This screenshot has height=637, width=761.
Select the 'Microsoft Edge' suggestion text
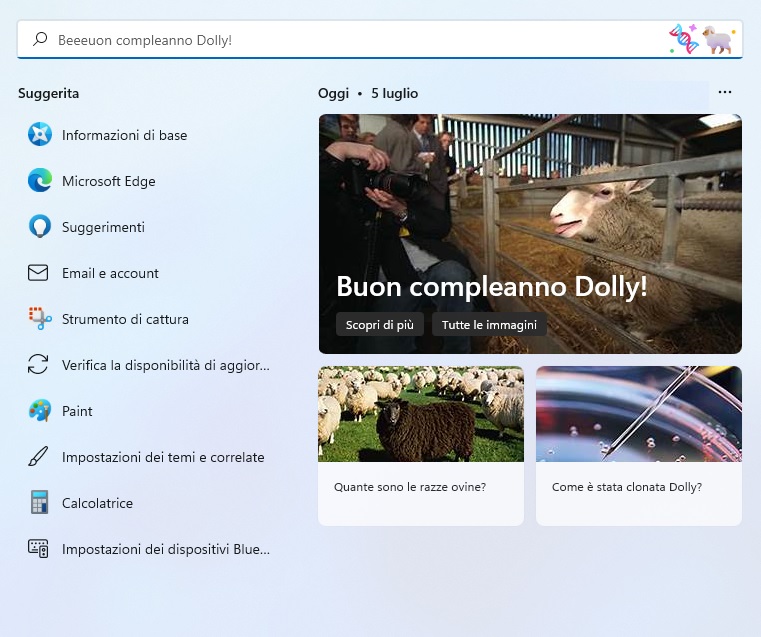(x=109, y=181)
